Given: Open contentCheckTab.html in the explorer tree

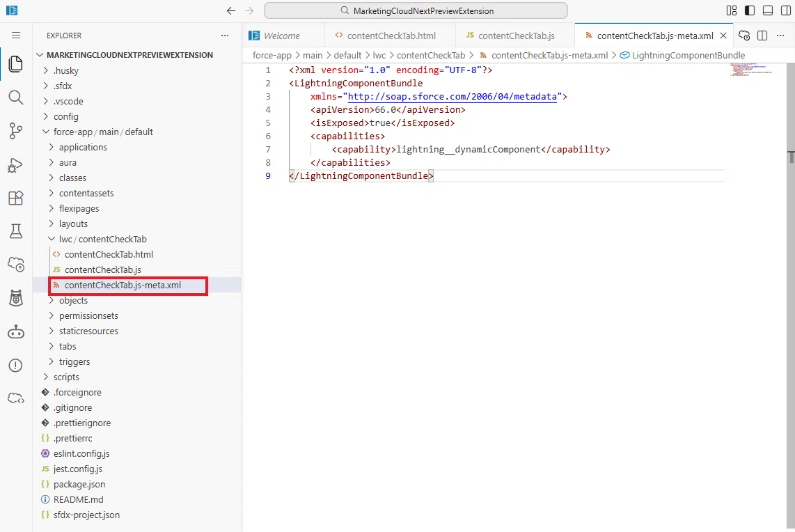Looking at the screenshot, I should (x=109, y=255).
